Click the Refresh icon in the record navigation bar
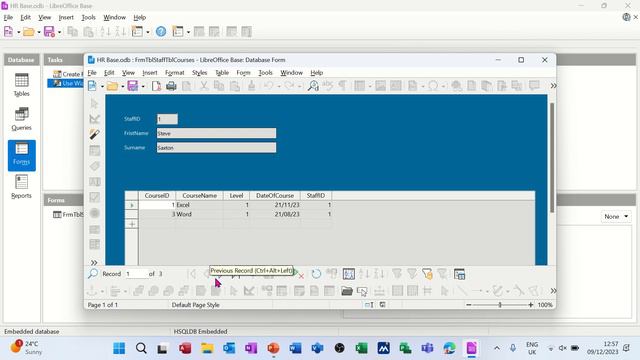This screenshot has height=360, width=640. (x=316, y=274)
